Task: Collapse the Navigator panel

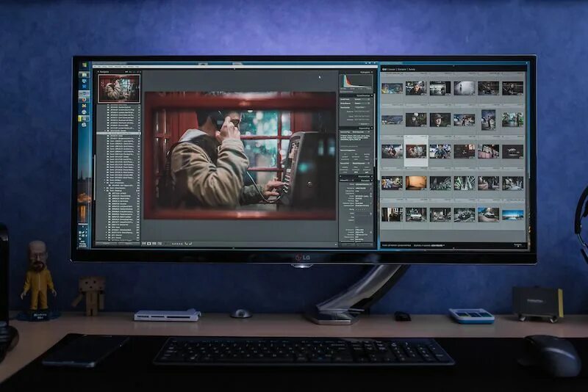Action: click(x=98, y=71)
